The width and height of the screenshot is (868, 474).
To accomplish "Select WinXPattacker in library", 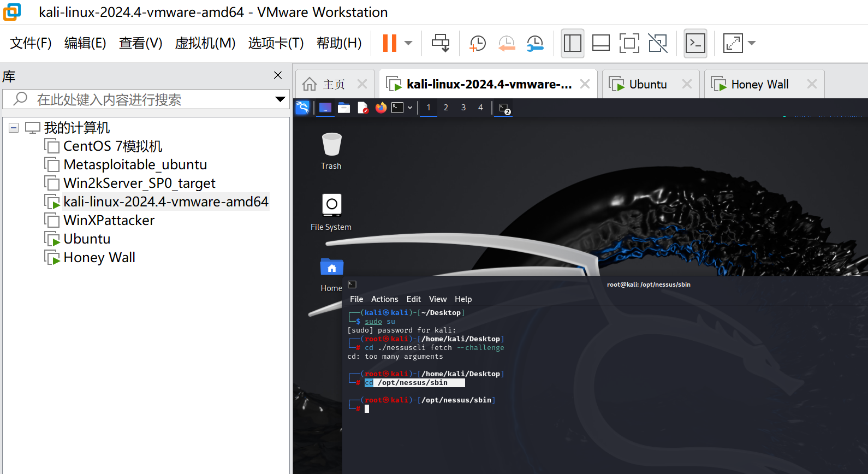I will click(109, 221).
